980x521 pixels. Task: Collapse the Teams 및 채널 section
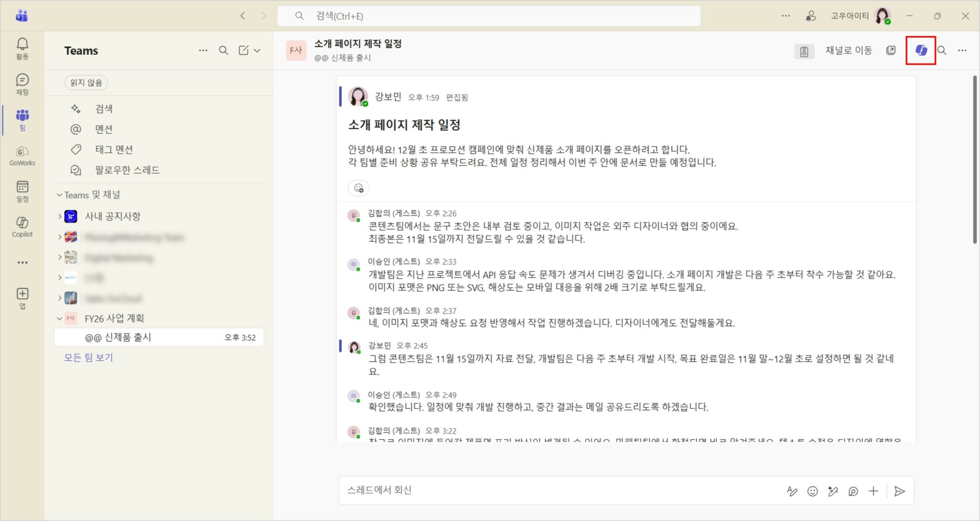[x=59, y=195]
